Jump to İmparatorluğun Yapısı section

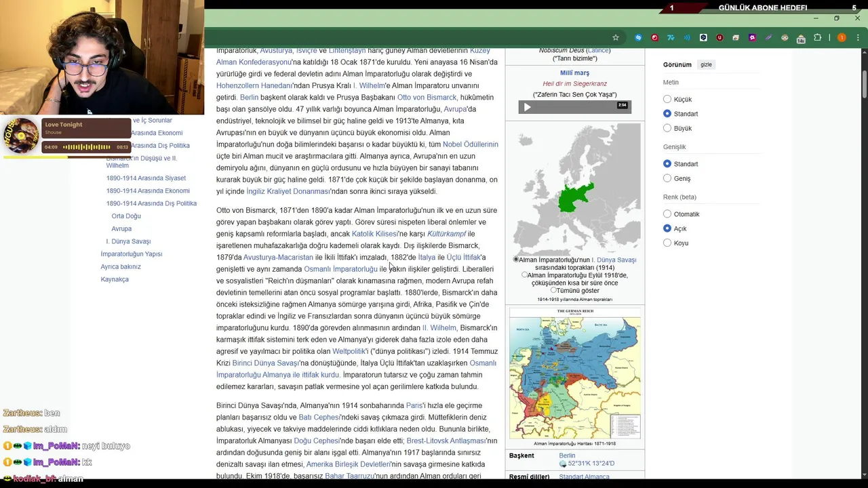coord(132,254)
